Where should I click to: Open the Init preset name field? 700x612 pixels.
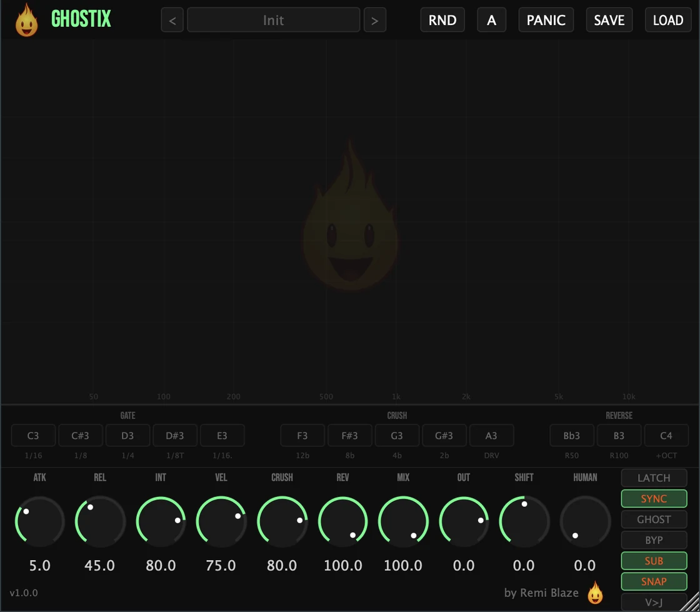click(274, 20)
